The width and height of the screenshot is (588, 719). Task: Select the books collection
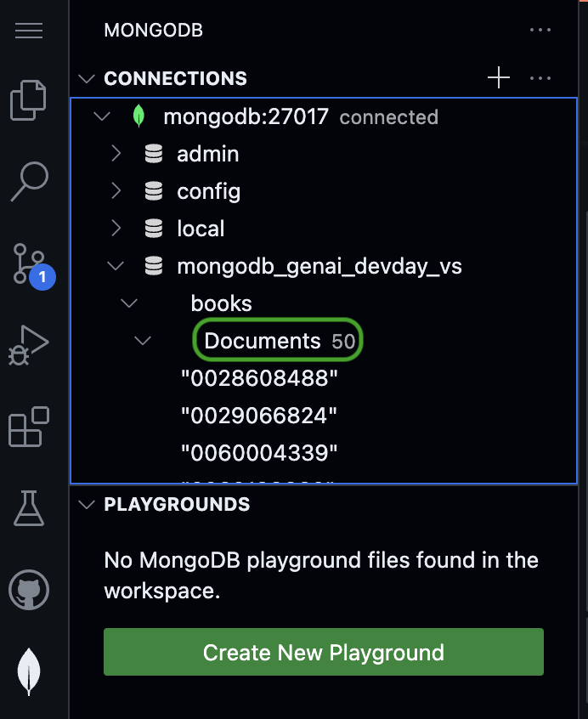[324, 303]
